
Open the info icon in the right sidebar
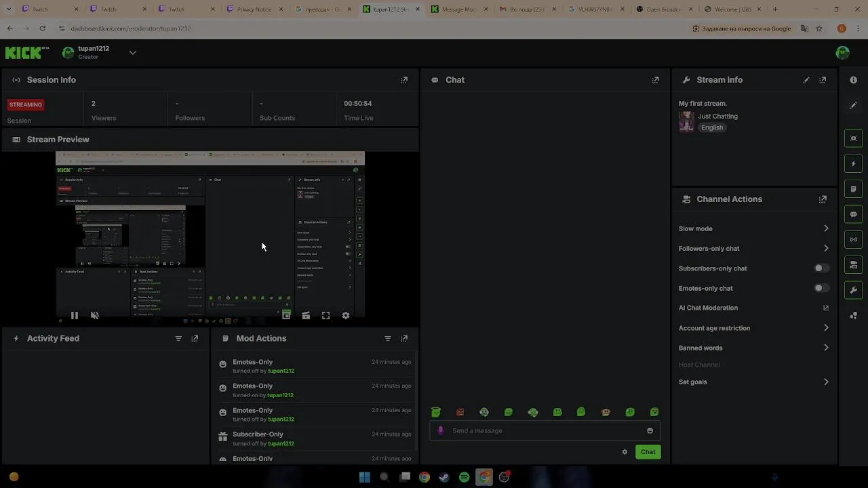click(x=853, y=80)
